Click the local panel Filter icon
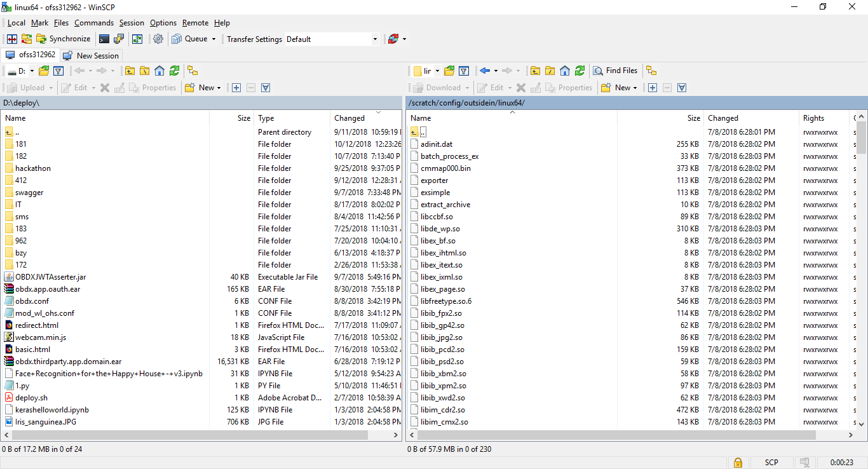868x469 pixels. (x=58, y=71)
